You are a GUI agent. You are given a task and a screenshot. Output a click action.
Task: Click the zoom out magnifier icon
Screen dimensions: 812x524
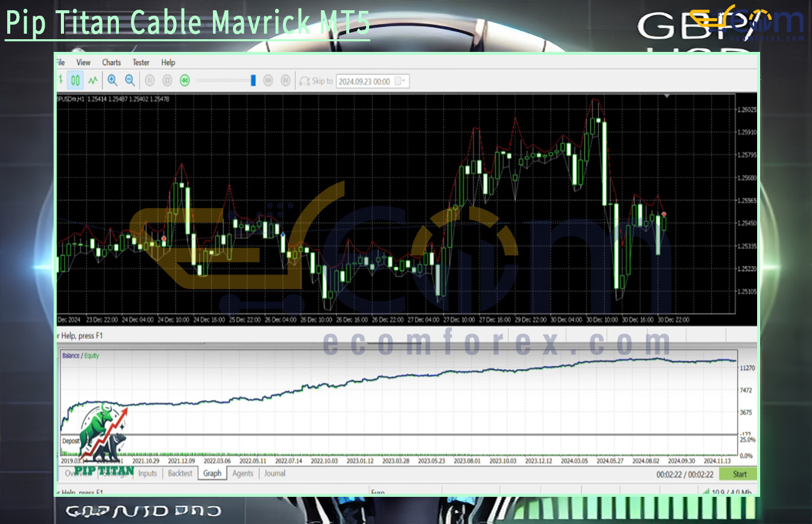click(130, 80)
